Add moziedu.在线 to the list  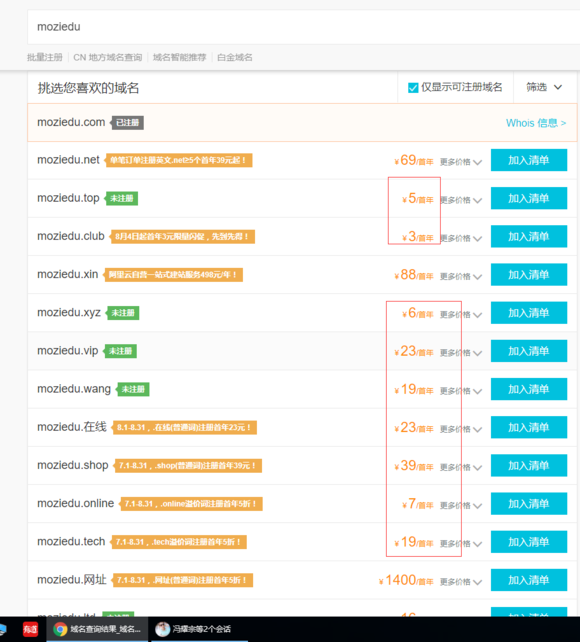click(529, 427)
